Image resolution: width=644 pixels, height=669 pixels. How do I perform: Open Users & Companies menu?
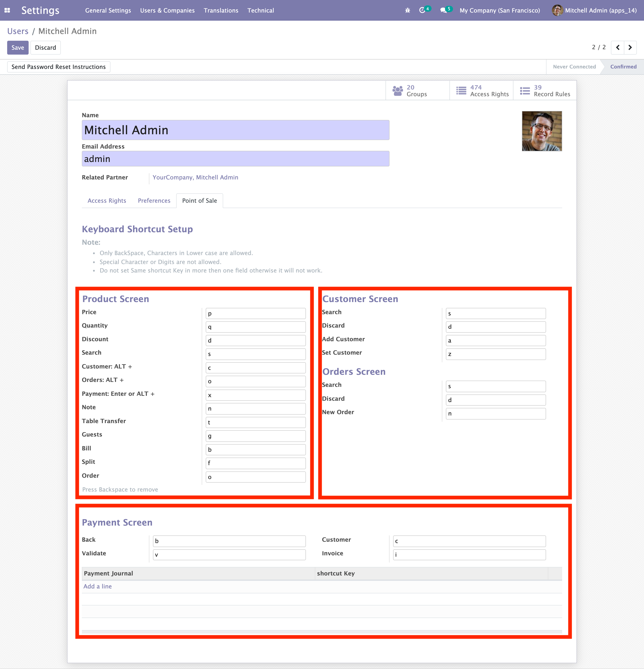(167, 10)
